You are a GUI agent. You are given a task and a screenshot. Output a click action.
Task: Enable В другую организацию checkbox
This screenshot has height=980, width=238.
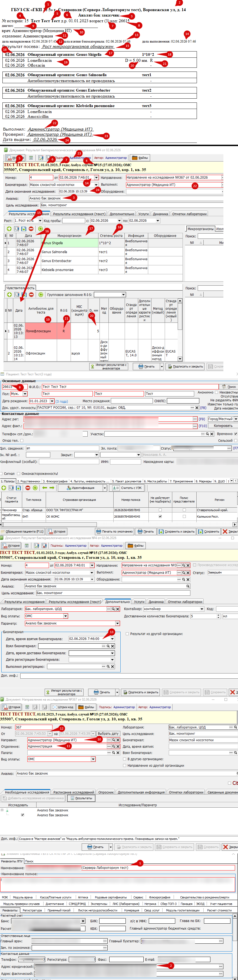(x=124, y=759)
